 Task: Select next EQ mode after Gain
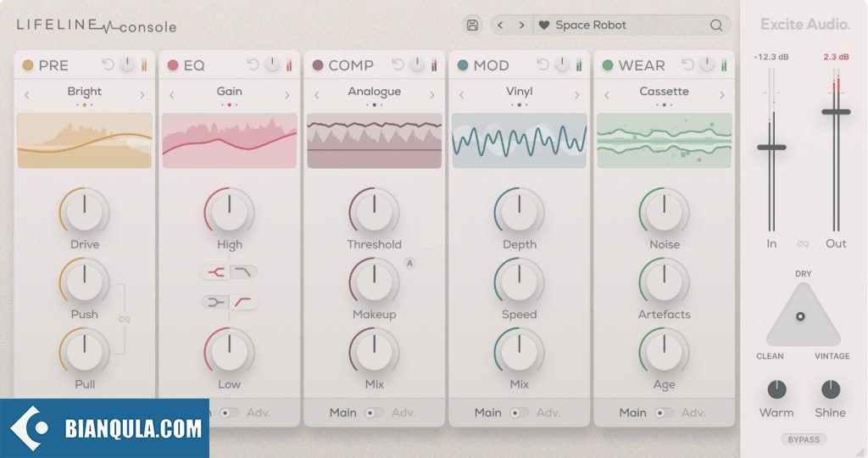(x=287, y=95)
